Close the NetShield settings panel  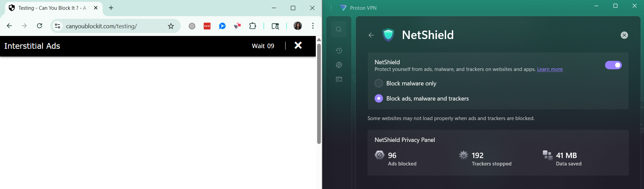[x=624, y=35]
